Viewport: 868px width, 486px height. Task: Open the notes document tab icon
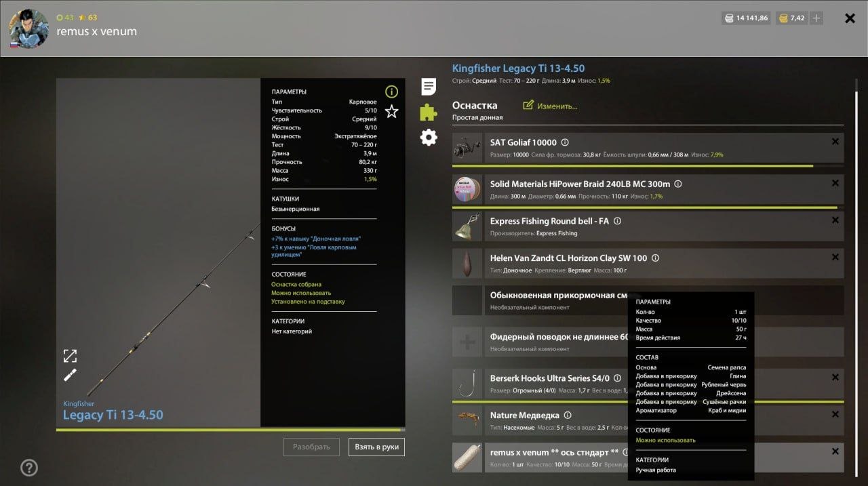[429, 87]
